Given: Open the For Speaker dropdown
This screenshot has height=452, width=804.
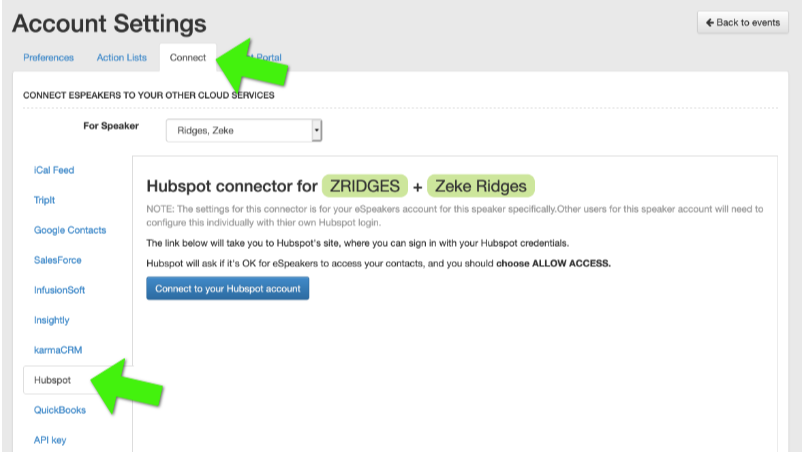Looking at the screenshot, I should pos(238,130).
